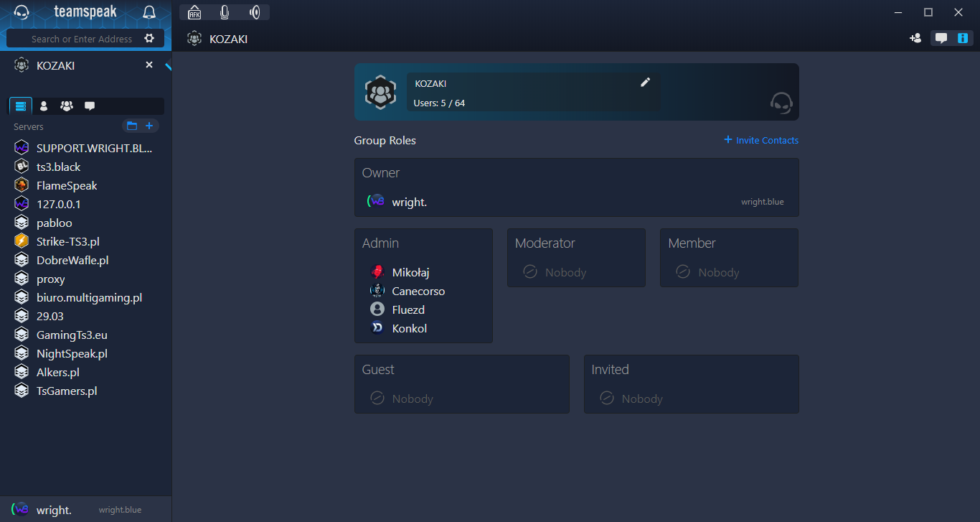Screen dimensions: 980x522
Task: Add a new server bookmark
Action: [149, 126]
